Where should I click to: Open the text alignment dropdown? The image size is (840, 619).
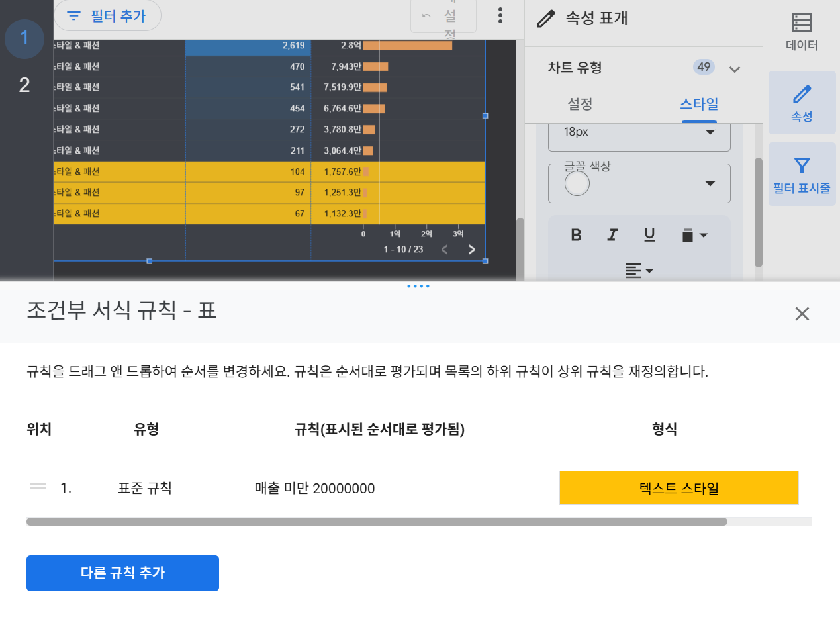(x=639, y=270)
